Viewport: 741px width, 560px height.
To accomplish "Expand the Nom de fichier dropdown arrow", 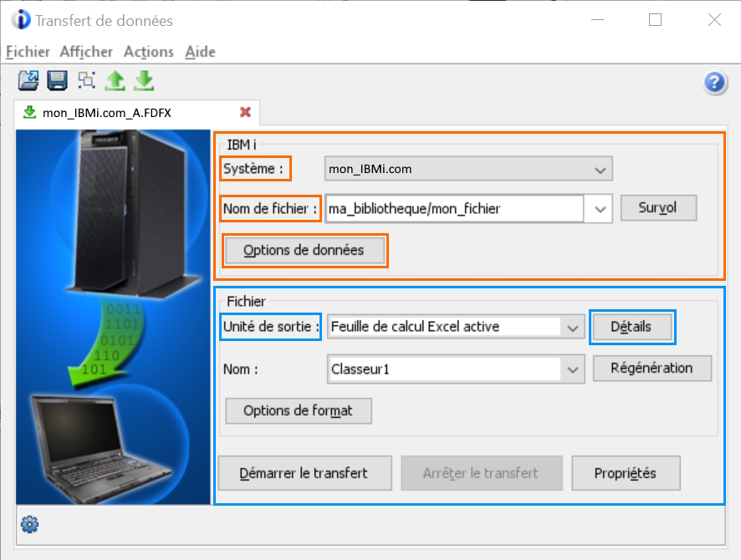I will pos(600,209).
